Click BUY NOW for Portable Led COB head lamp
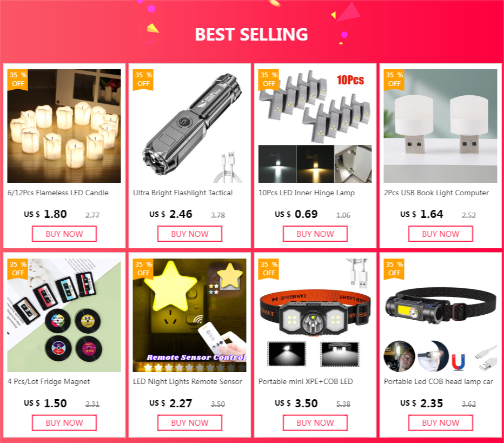This screenshot has width=504, height=443. pos(441,423)
